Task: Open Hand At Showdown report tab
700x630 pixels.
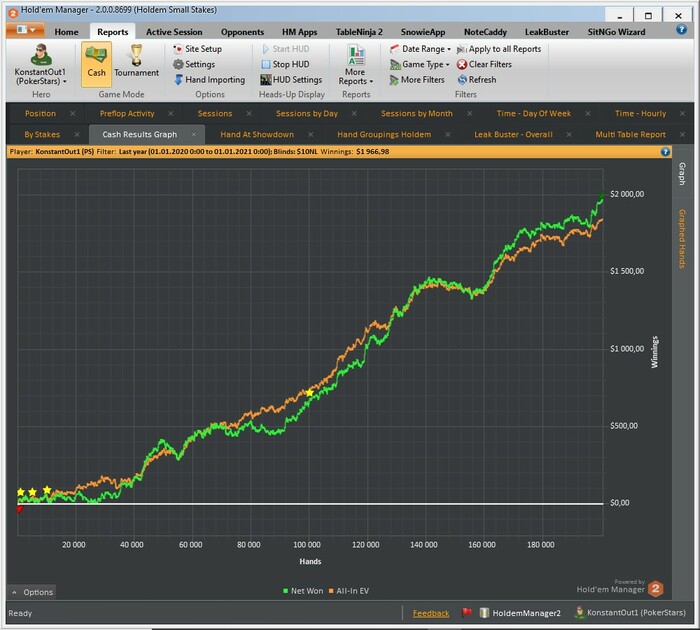Action: point(257,134)
